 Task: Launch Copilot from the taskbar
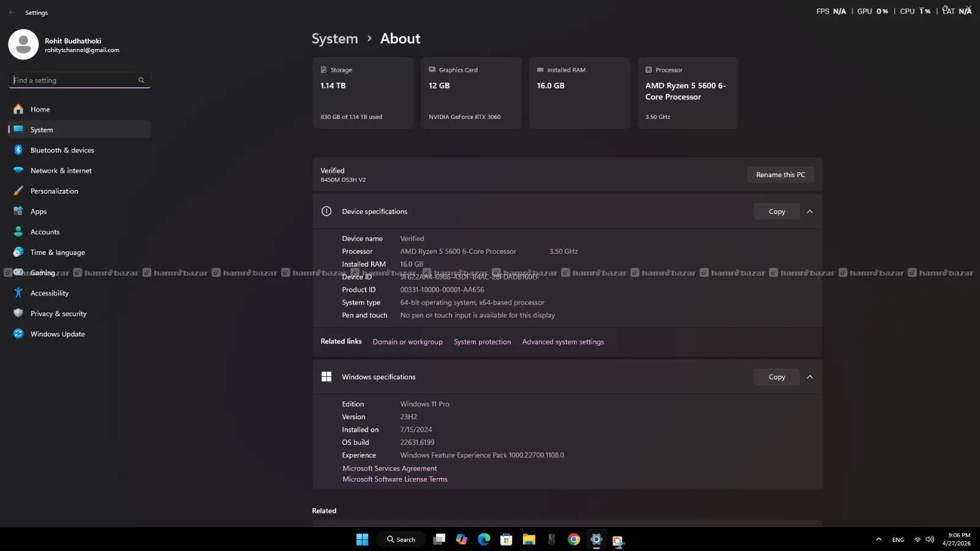coord(461,539)
